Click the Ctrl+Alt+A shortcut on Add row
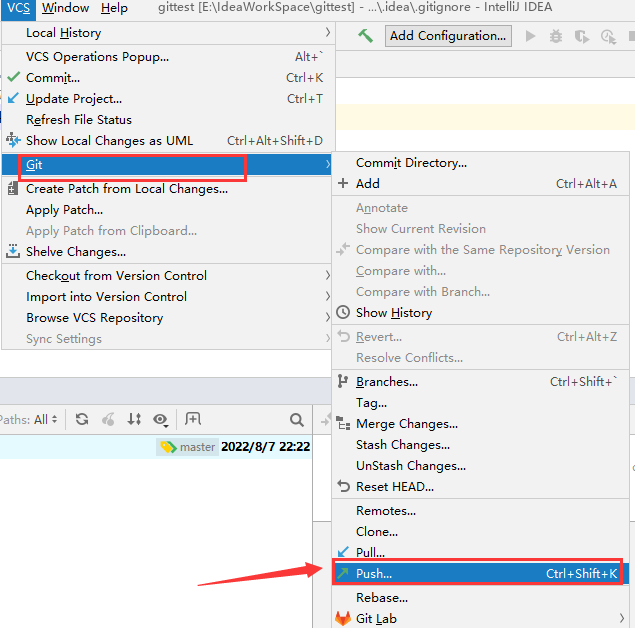 pos(586,183)
